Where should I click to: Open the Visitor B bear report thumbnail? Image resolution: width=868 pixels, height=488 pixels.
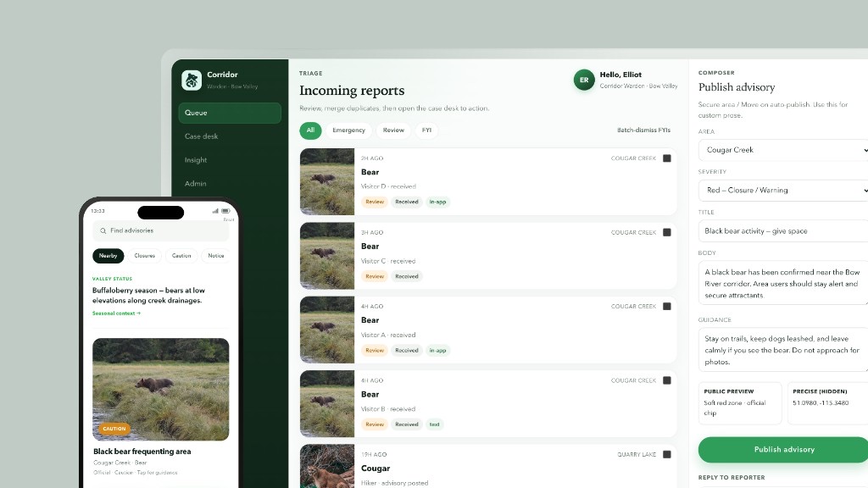327,404
